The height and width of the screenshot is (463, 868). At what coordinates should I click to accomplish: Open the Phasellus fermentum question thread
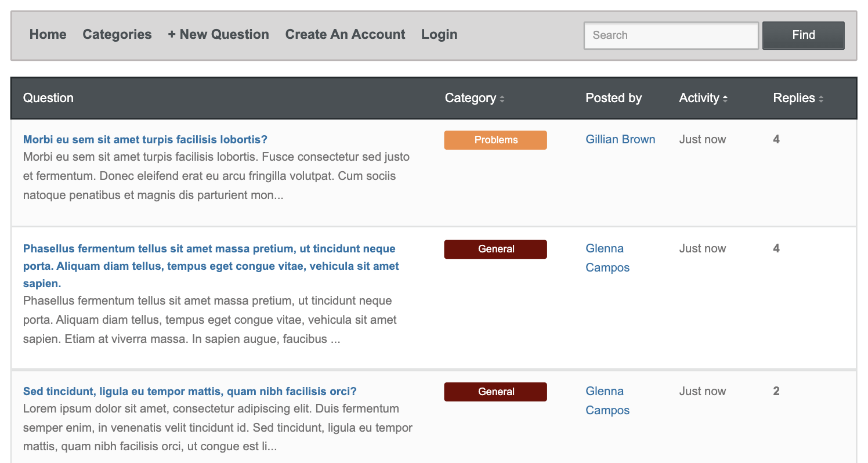point(209,248)
